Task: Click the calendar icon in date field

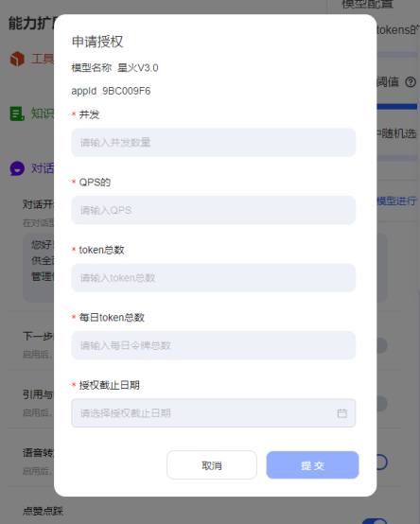Action: [341, 413]
